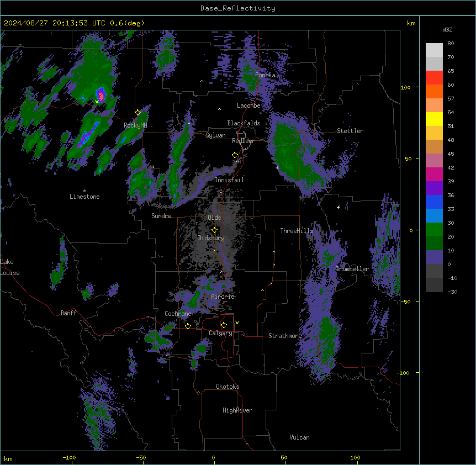Select the Stettler city label
476x465 pixels.
click(350, 131)
